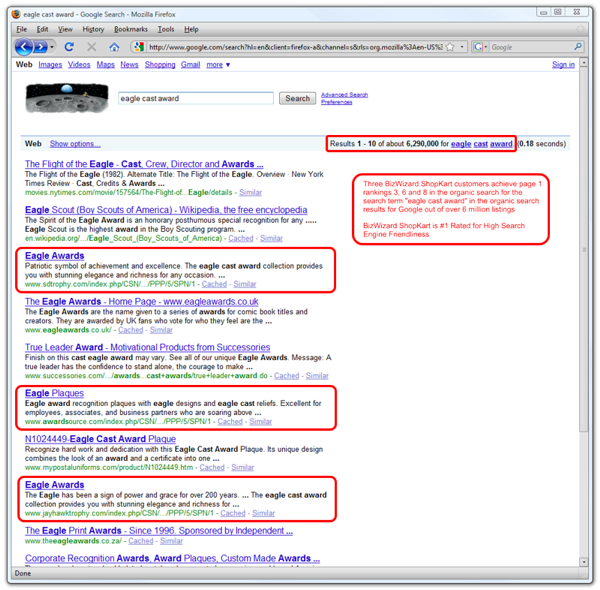The width and height of the screenshot is (600, 590).
Task: Click Similar link for nytimes result
Action: coord(251,192)
